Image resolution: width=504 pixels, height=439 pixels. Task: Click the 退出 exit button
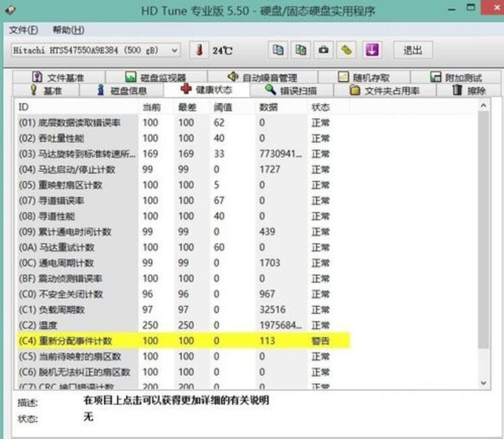[x=413, y=50]
